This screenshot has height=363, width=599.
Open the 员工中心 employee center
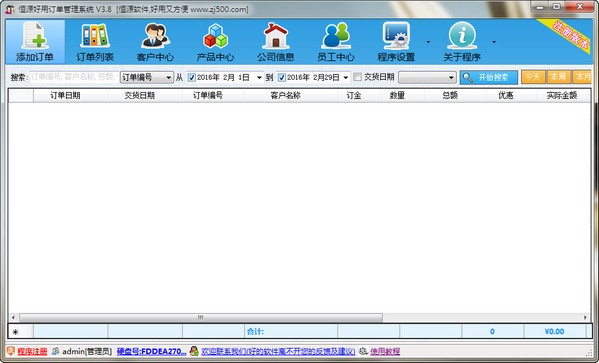(x=336, y=42)
